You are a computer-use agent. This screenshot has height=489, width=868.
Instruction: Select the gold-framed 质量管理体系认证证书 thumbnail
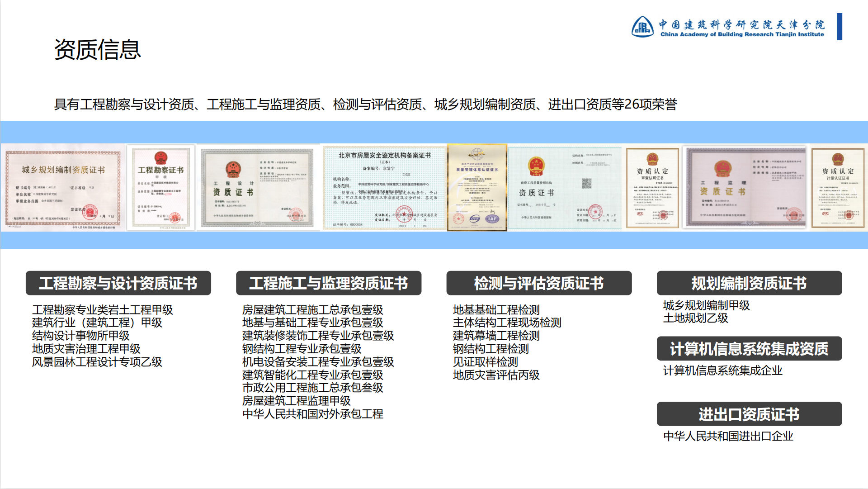click(477, 187)
